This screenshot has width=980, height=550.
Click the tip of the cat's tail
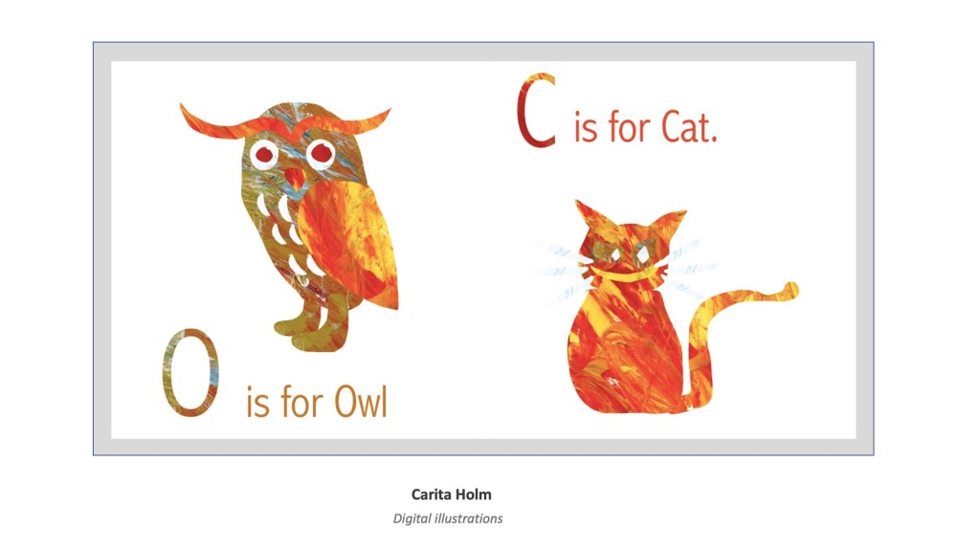click(789, 290)
